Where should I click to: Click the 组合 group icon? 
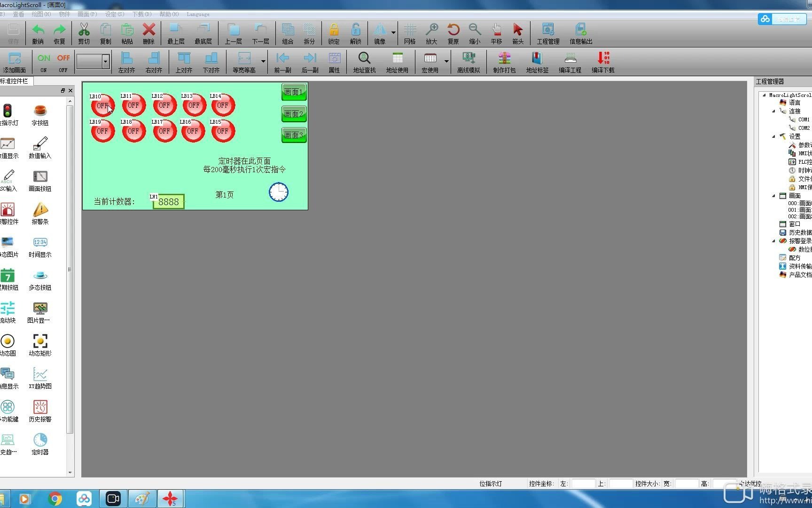tap(288, 33)
